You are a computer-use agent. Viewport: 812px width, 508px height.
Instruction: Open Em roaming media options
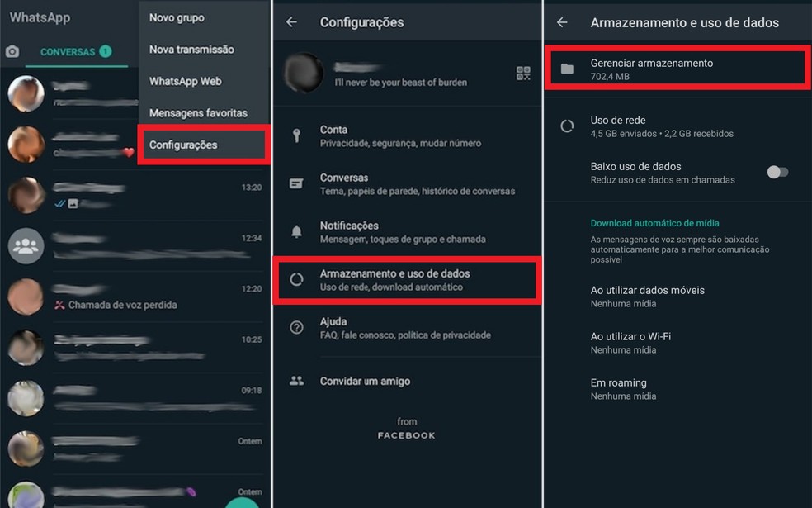point(623,389)
